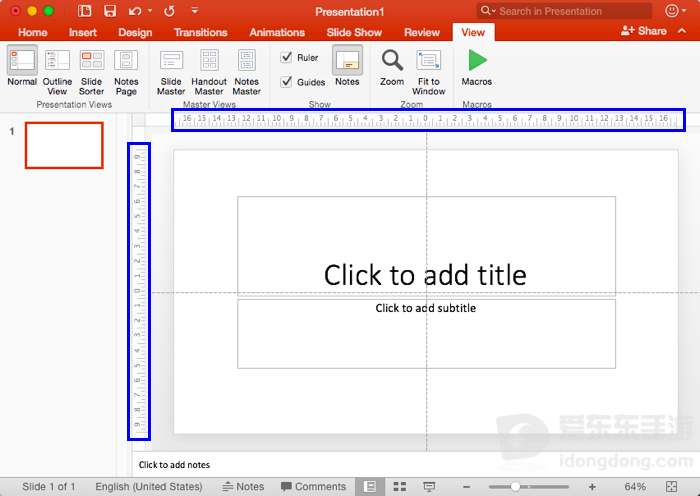The width and height of the screenshot is (700, 496).
Task: Click the 'Slide 1 of 1' status text
Action: coord(49,487)
